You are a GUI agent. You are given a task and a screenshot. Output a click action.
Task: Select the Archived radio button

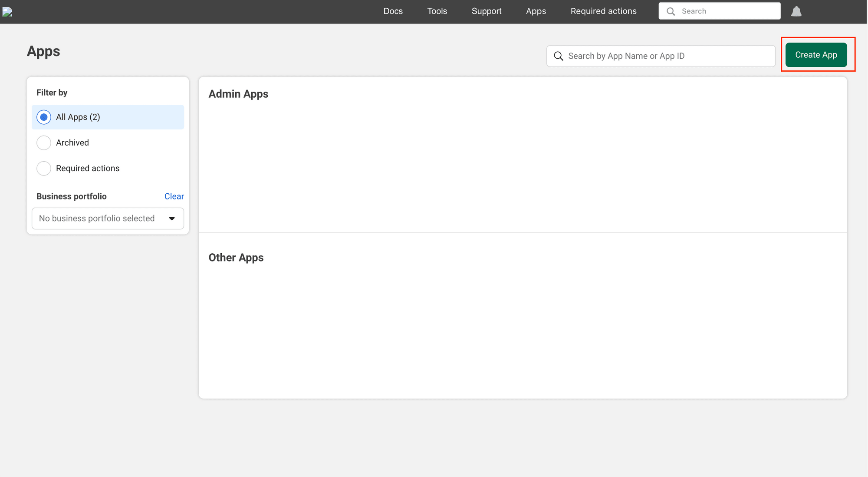(43, 142)
